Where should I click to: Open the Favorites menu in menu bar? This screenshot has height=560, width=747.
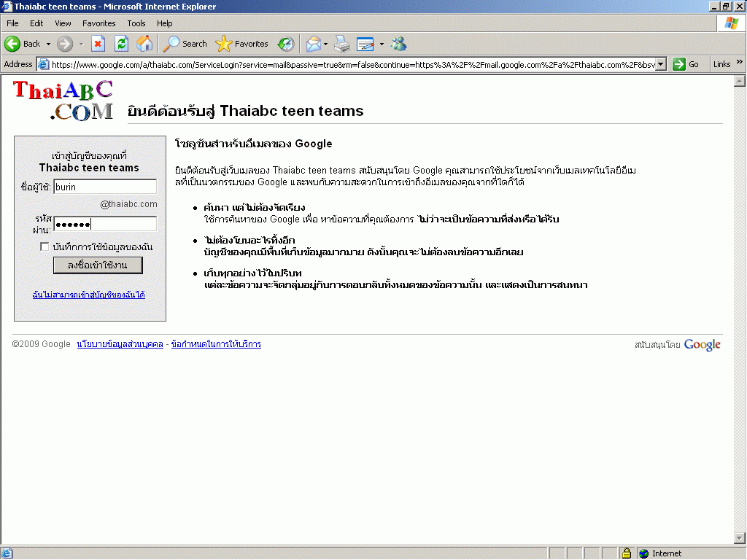point(98,23)
